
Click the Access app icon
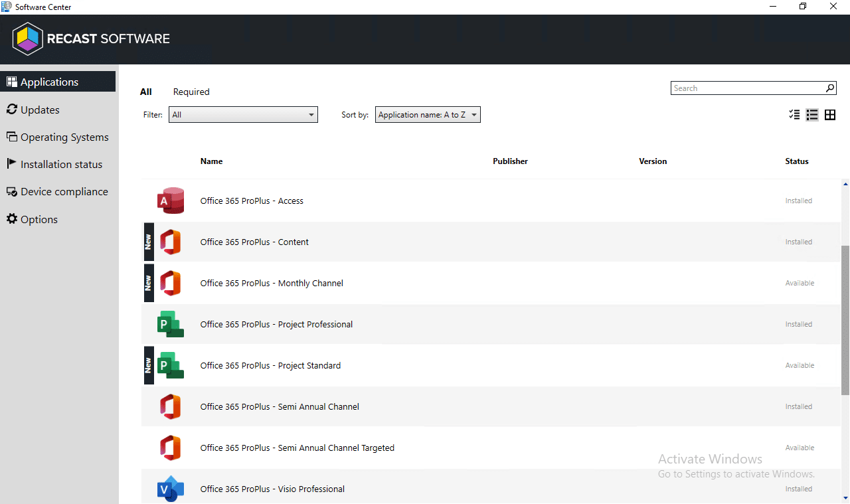tap(171, 201)
